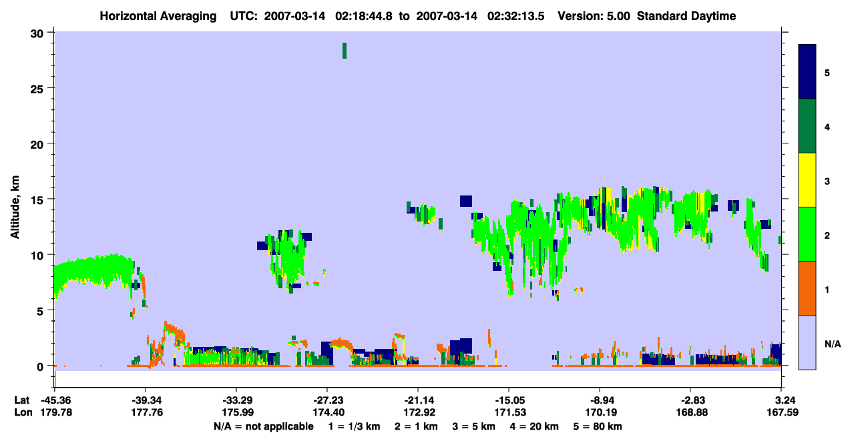The height and width of the screenshot is (445, 868).
Task: Click the start time '02:18:44.8' in title
Action: pyautogui.click(x=363, y=16)
